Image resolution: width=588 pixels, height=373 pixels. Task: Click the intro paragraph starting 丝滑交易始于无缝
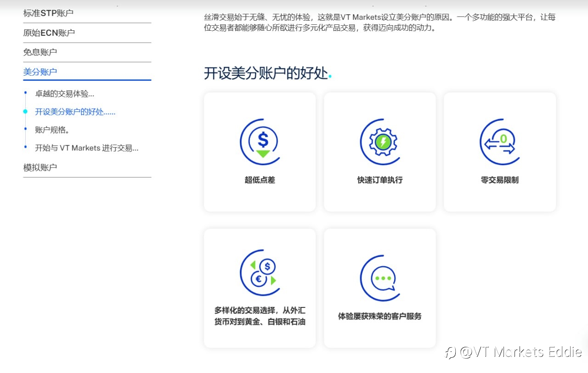(x=380, y=22)
